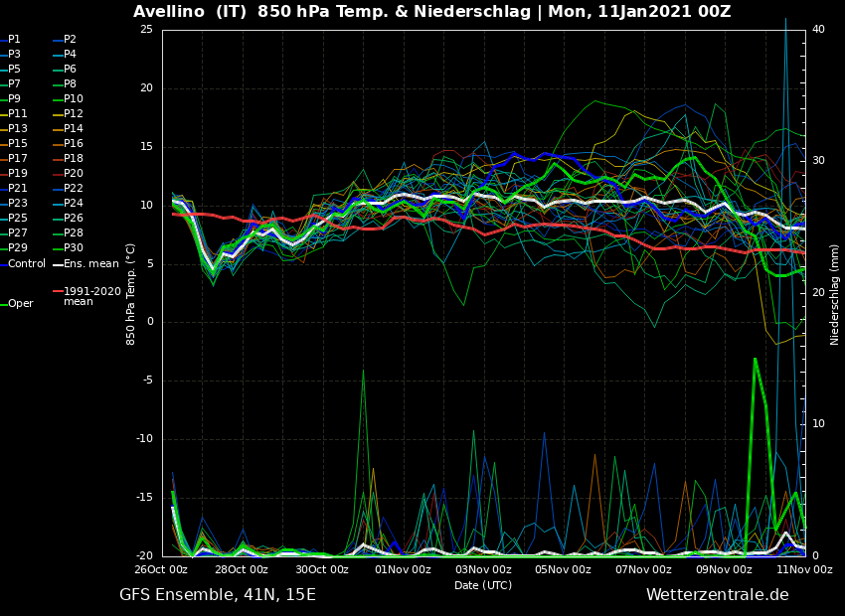
Task: Click the Oper legend entry
Action: coord(20,304)
